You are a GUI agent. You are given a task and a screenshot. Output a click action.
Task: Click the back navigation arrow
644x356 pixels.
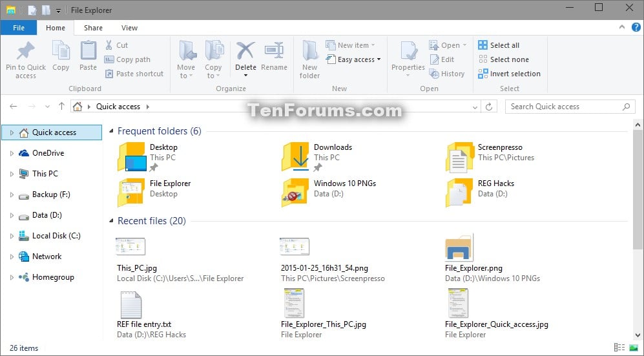14,107
